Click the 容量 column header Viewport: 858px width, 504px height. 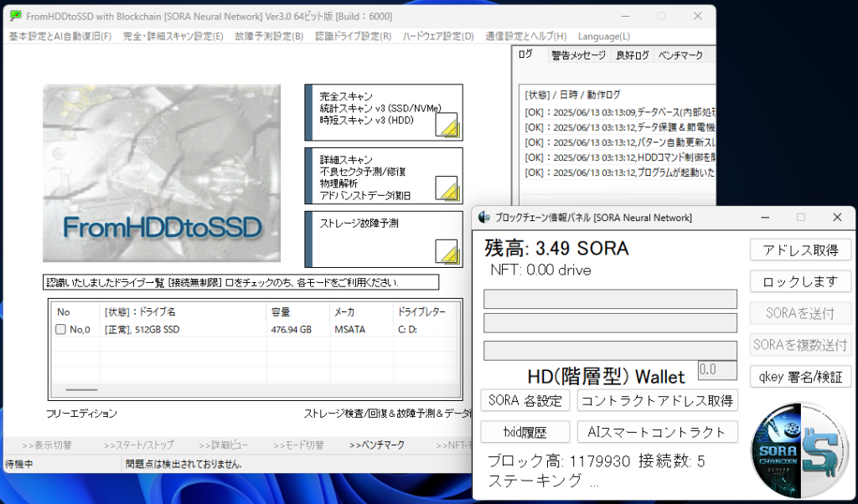[x=297, y=312]
